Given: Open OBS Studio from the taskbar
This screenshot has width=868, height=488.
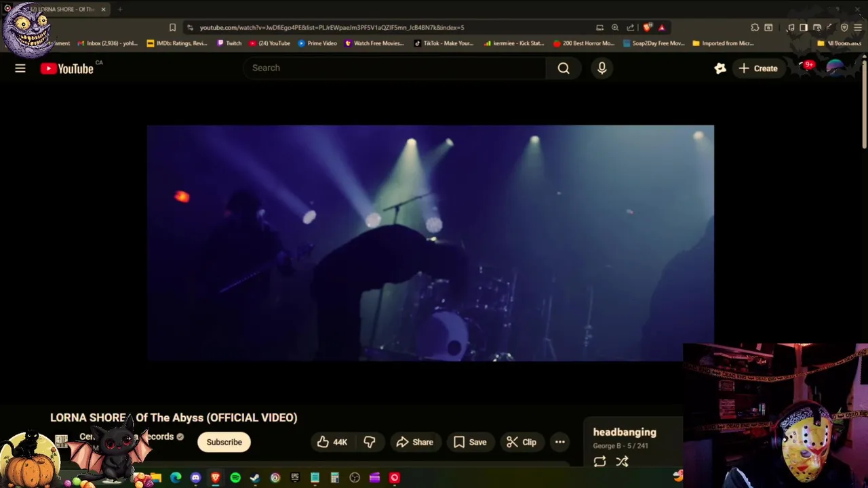Looking at the screenshot, I should (355, 478).
